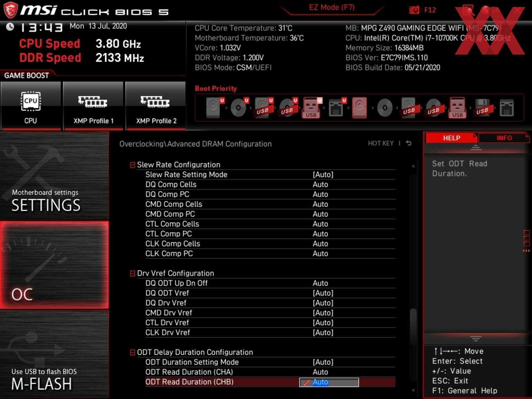Open ODT Duration Setting Mode [Auto] dropdown
The height and width of the screenshot is (399, 532).
[x=323, y=362]
